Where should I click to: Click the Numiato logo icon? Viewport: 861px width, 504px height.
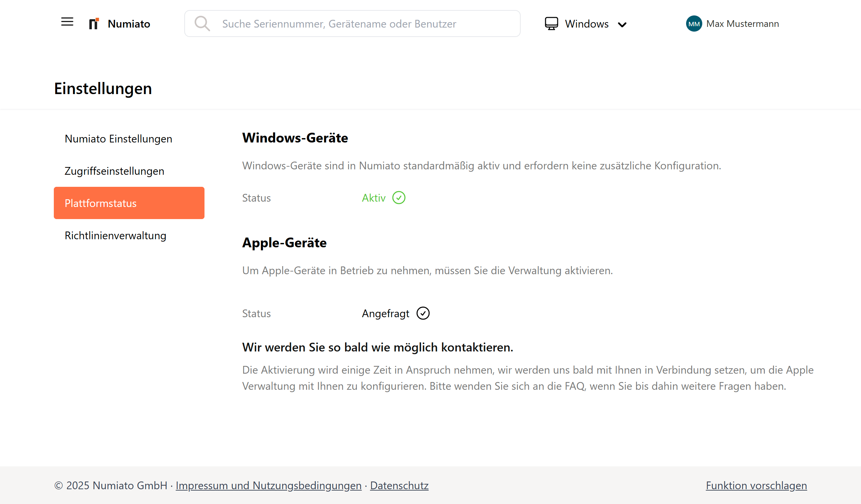tap(94, 24)
